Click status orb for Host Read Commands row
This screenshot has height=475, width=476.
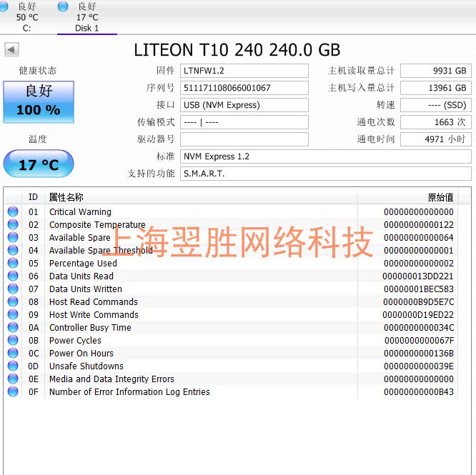[13, 301]
